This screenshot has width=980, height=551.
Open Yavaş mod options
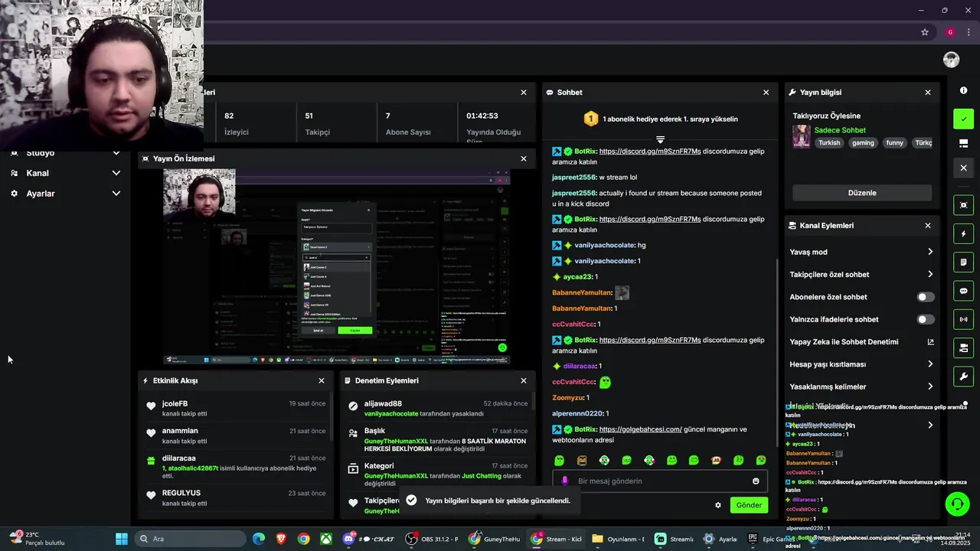tap(861, 252)
